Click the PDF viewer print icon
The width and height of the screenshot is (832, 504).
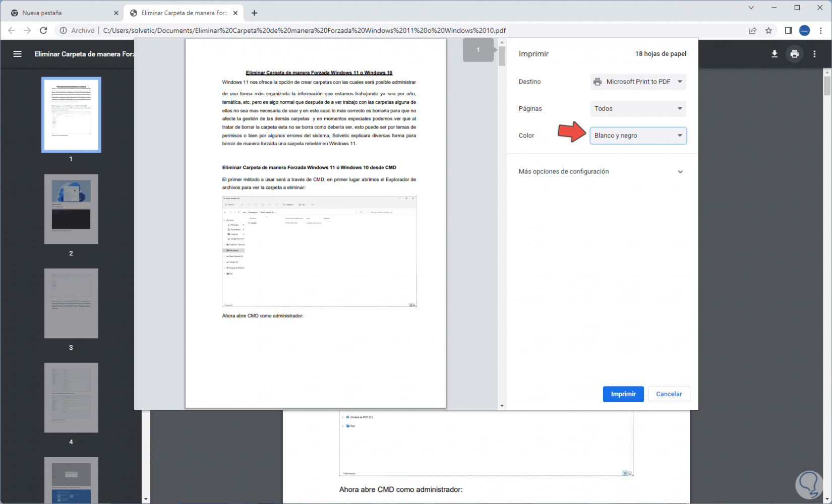pyautogui.click(x=795, y=54)
